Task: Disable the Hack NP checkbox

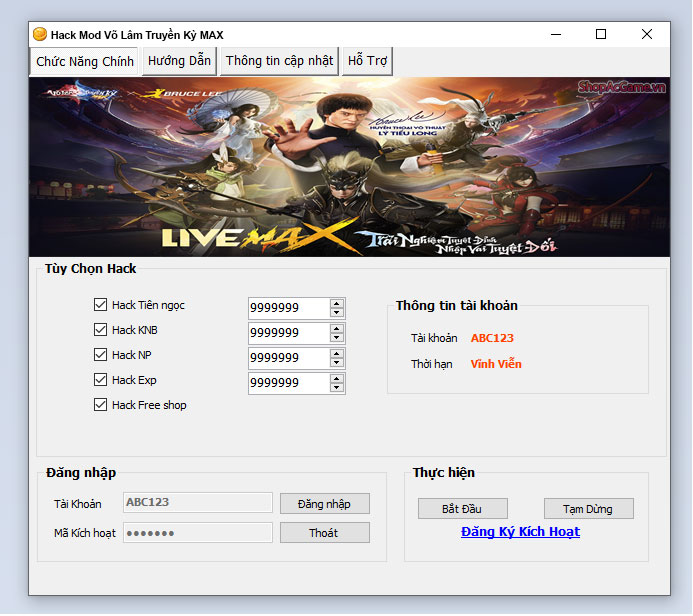Action: tap(100, 355)
